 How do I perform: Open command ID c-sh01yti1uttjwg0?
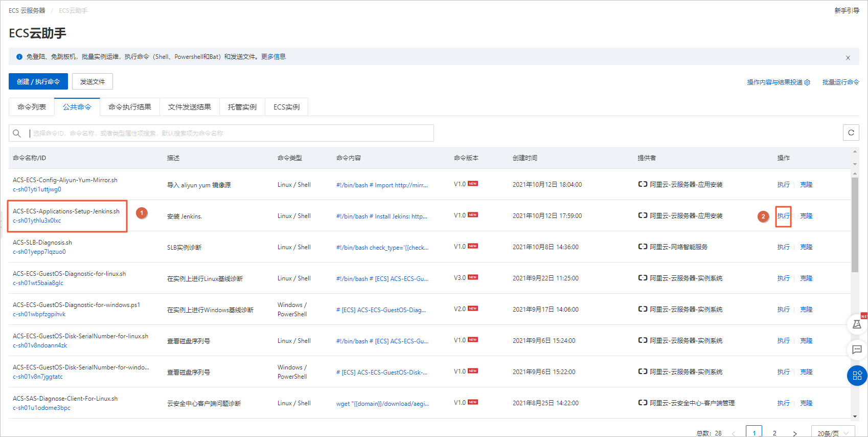click(37, 189)
